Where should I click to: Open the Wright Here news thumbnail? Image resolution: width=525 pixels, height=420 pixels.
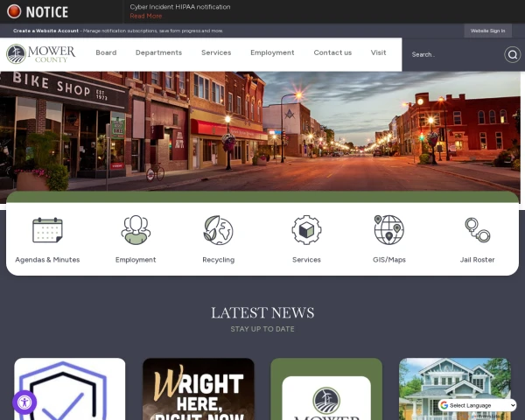tap(199, 388)
